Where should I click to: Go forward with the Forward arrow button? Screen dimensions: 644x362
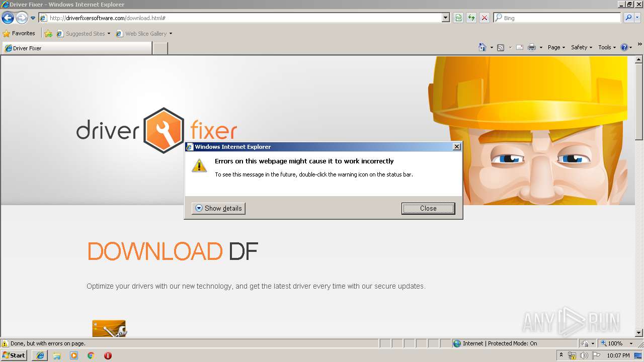22,18
